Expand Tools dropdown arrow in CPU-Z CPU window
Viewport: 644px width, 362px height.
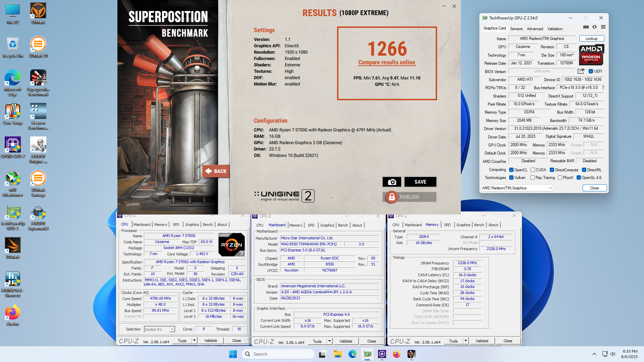point(194,341)
